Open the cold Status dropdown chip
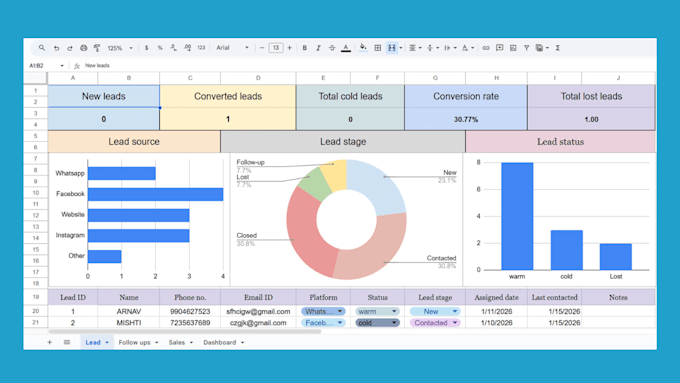The image size is (680, 383). [x=377, y=323]
